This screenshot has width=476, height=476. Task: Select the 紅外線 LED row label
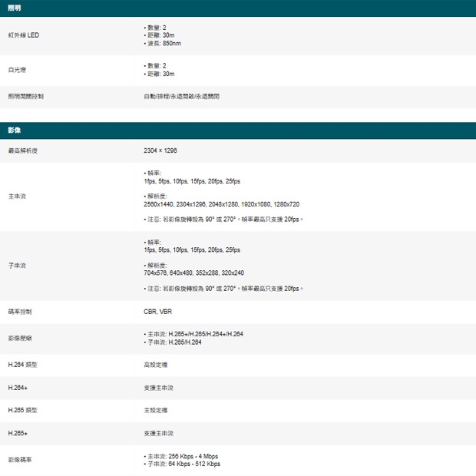click(23, 35)
